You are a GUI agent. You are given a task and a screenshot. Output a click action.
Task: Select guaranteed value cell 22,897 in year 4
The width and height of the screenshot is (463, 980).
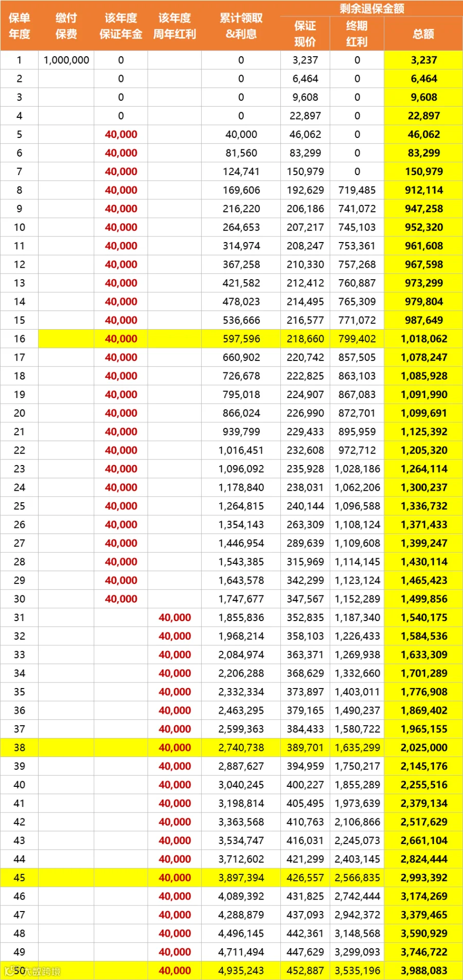point(305,116)
